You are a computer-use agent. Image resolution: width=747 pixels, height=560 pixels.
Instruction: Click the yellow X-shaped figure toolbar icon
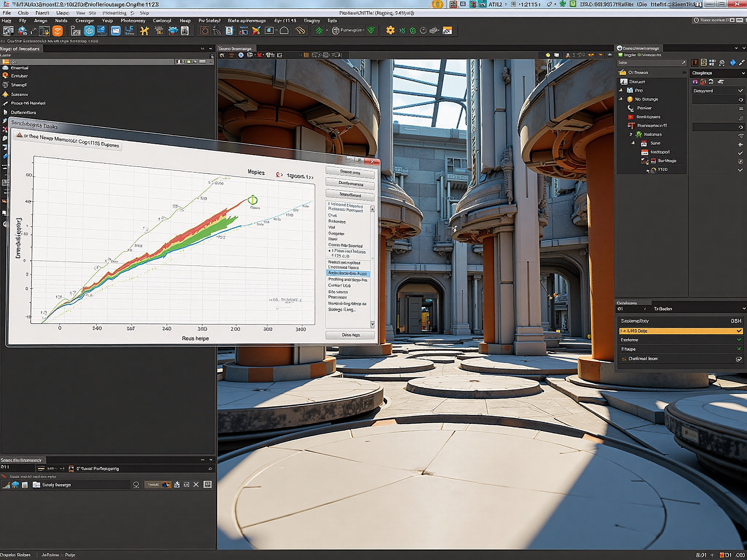[x=144, y=31]
